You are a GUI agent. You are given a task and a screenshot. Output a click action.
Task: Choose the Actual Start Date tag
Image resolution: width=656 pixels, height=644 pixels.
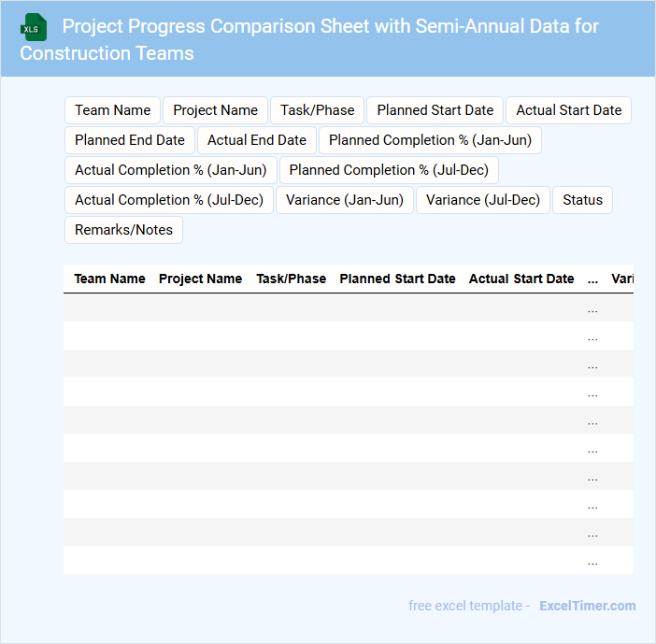[x=568, y=110]
